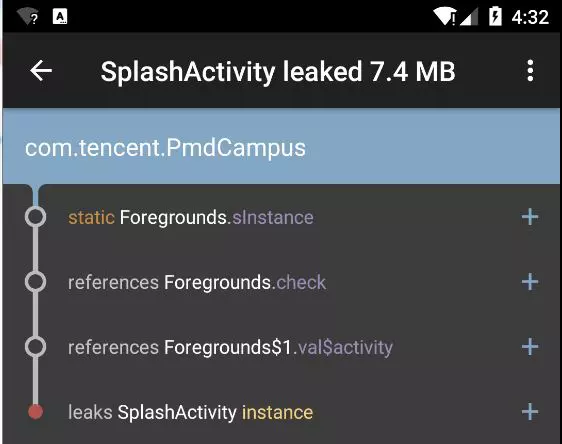The height and width of the screenshot is (444, 562).
Task: Tap the com.tencent.PmdCampus header
Action: [281, 147]
